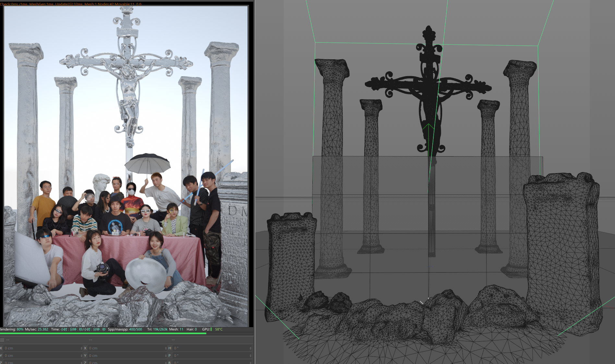Click the green render progress bar

(103, 333)
